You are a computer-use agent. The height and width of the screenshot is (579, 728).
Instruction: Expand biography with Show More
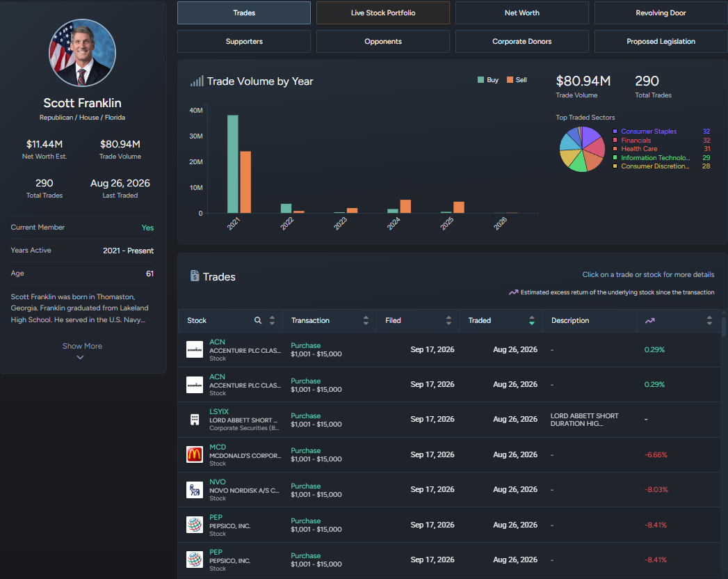[x=82, y=346]
